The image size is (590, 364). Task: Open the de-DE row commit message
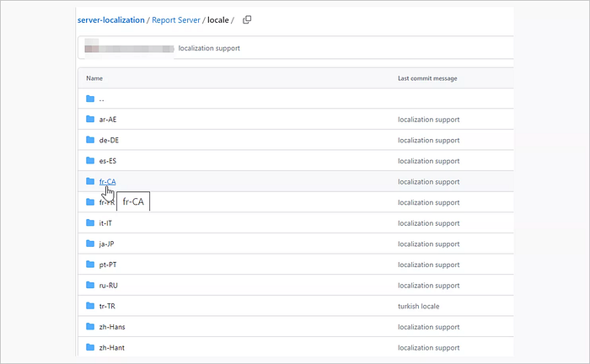click(x=428, y=140)
